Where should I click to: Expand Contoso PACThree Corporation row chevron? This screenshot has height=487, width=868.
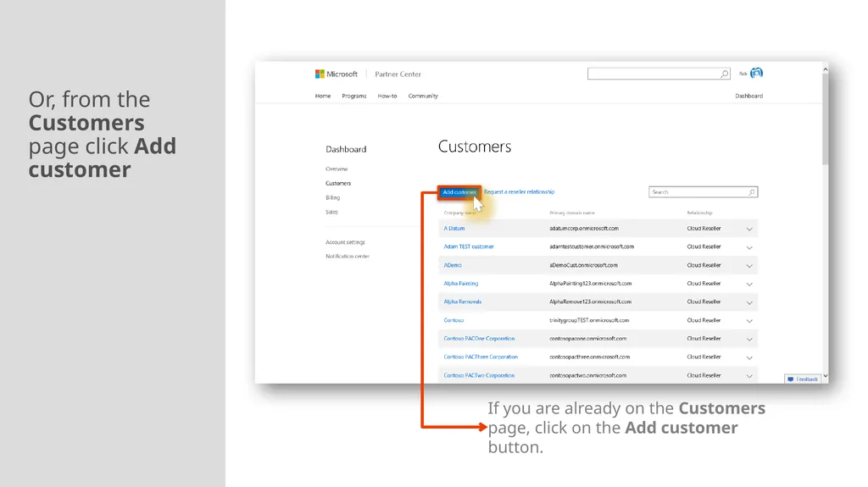pos(749,357)
